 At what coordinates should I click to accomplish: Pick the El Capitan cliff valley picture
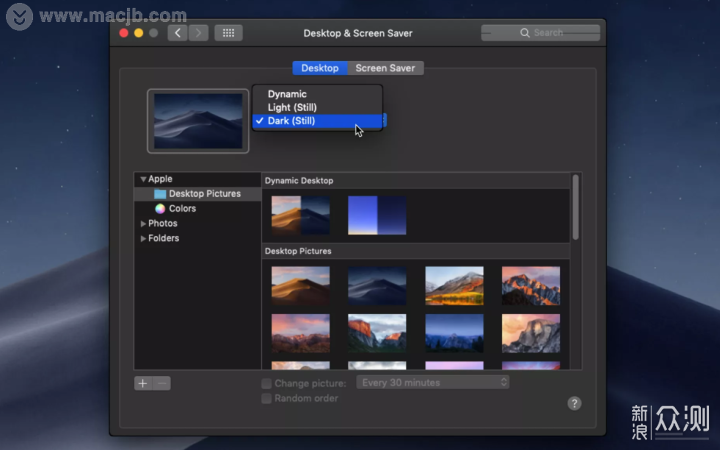pyautogui.click(x=377, y=333)
